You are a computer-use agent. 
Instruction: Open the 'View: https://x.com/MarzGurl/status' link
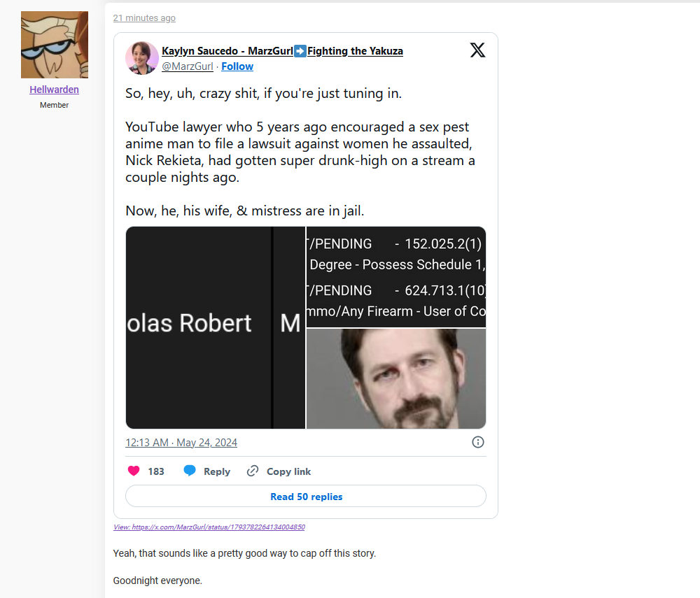209,527
